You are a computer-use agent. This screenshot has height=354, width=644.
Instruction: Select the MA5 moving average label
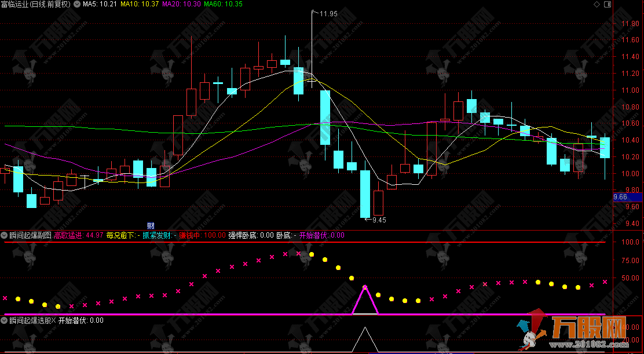(x=100, y=4)
